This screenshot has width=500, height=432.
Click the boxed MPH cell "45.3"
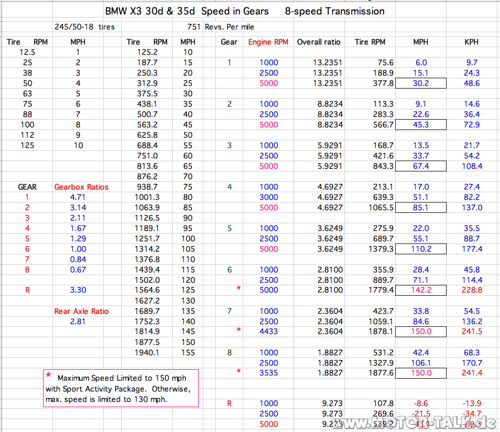tap(421, 125)
